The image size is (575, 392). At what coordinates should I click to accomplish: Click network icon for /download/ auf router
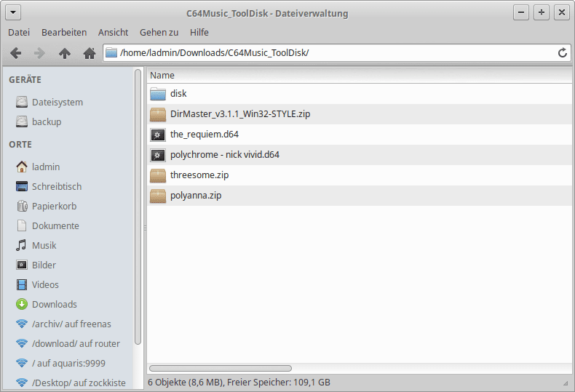[22, 344]
